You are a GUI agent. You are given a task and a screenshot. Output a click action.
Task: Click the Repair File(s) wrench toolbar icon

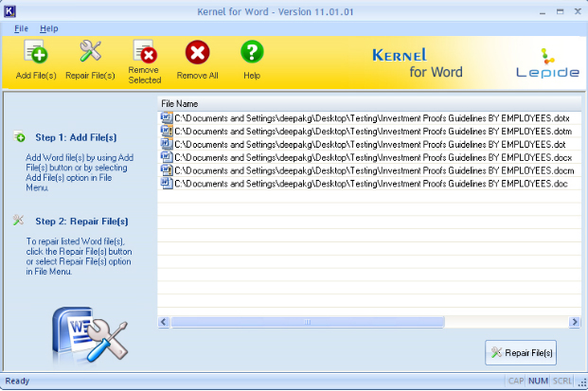tap(90, 51)
